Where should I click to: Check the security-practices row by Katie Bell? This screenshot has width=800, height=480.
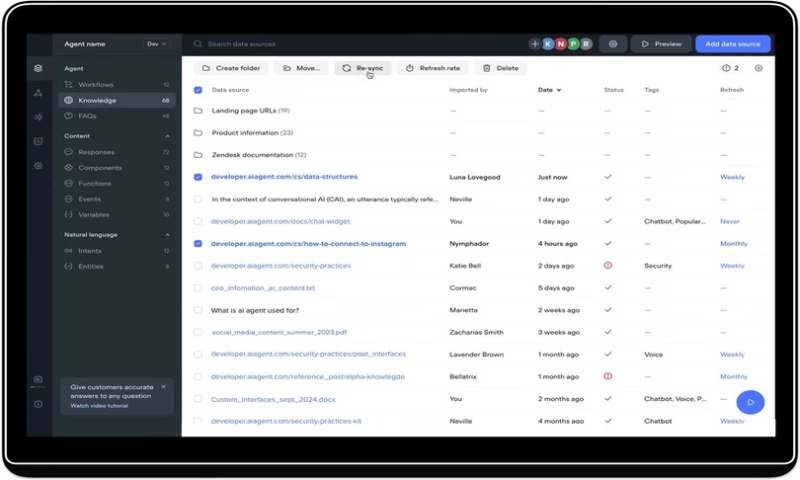click(x=198, y=266)
